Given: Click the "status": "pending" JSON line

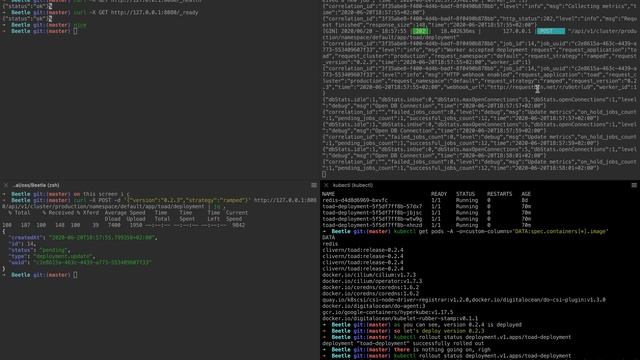Looking at the screenshot, I should click(x=39, y=250).
